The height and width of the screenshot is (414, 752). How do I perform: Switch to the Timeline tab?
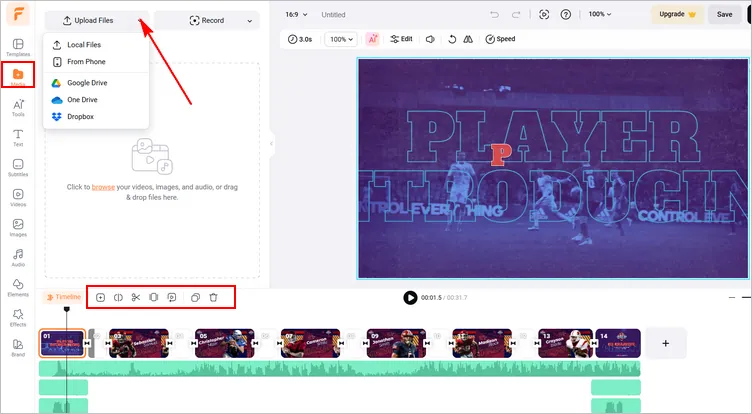point(63,297)
